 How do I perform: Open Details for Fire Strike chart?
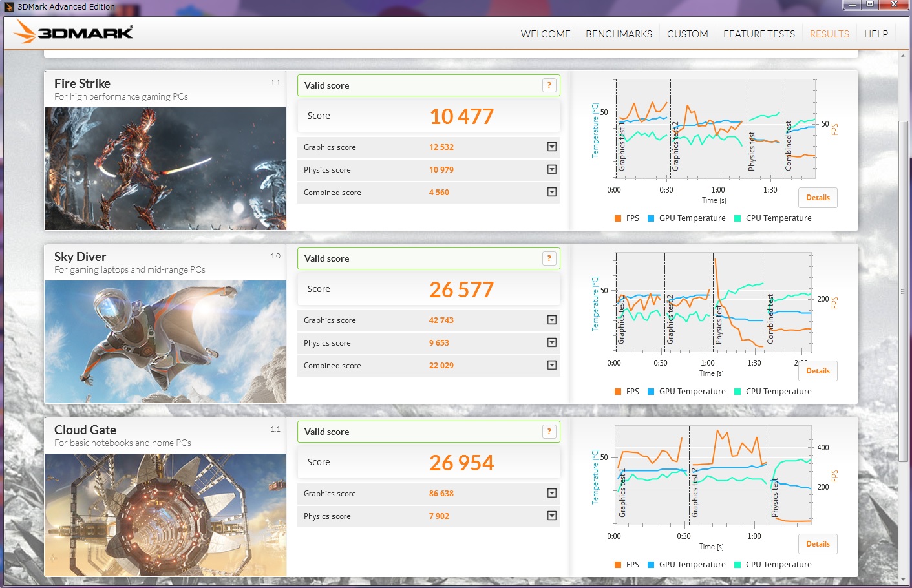(818, 198)
